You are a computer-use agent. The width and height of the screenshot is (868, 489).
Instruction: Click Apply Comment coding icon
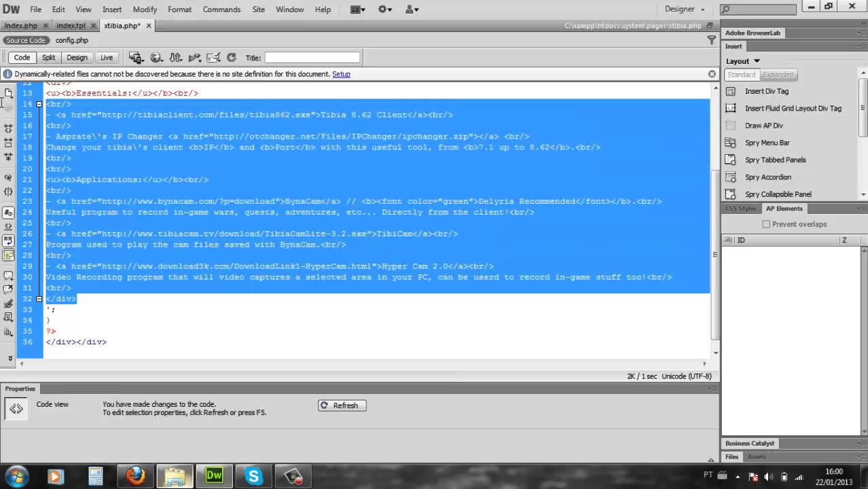8,276
